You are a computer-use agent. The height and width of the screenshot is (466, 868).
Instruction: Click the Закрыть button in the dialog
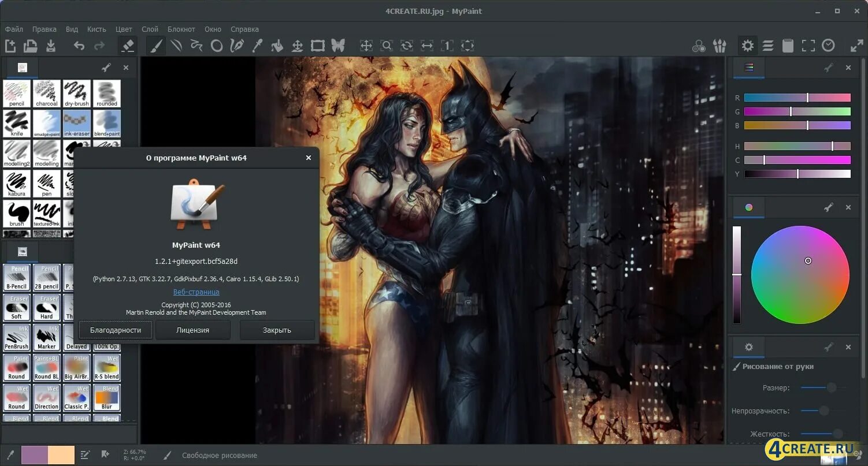277,330
